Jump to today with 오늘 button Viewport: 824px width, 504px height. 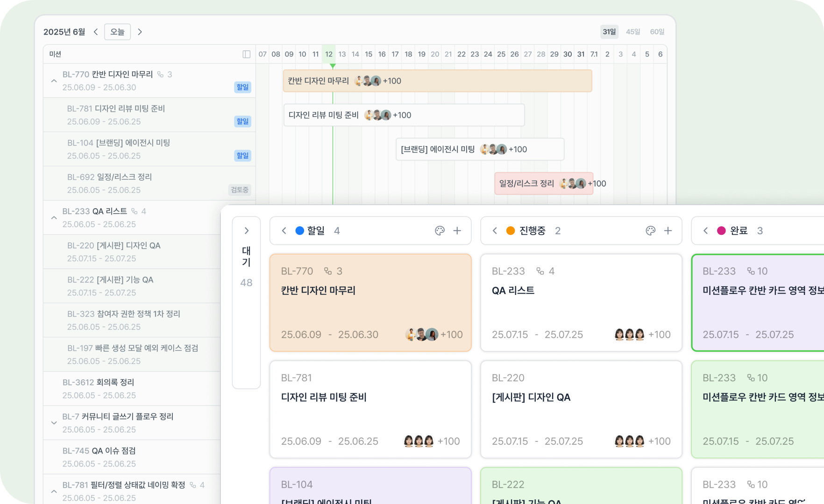tap(117, 32)
